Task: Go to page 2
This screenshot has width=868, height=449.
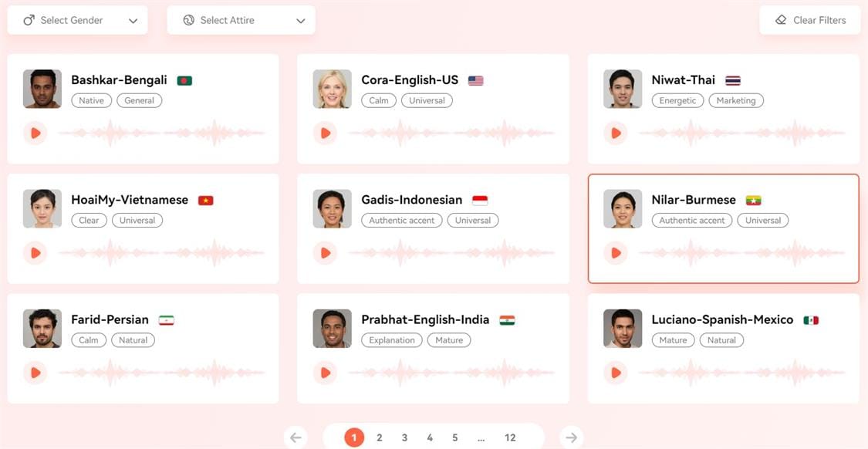Action: [x=379, y=438]
